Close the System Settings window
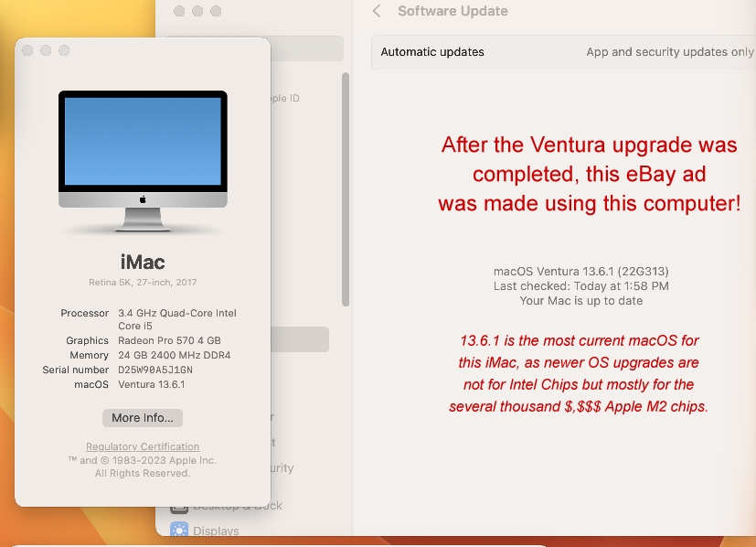 tap(179, 11)
